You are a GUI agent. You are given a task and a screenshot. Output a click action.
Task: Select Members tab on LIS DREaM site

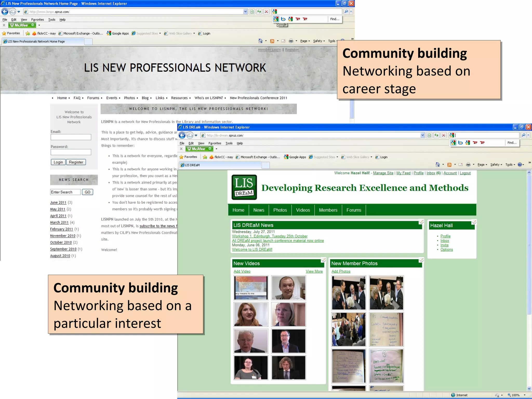tap(328, 210)
